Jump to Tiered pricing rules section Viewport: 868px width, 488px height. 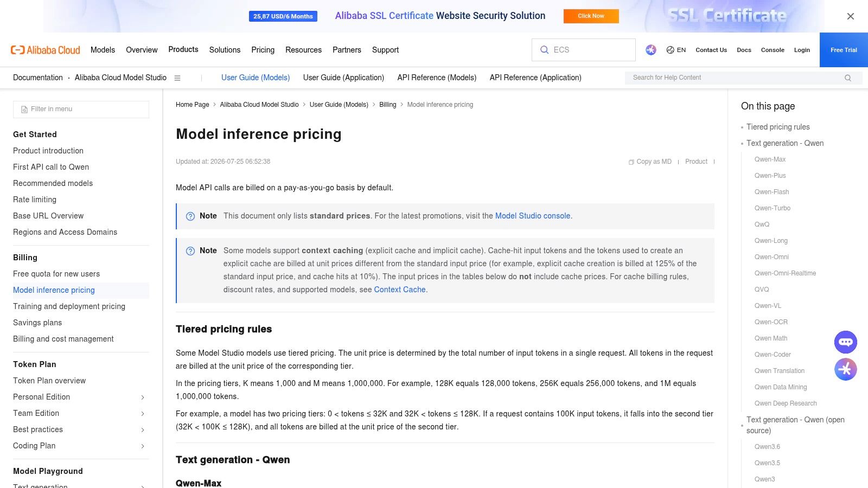(778, 127)
